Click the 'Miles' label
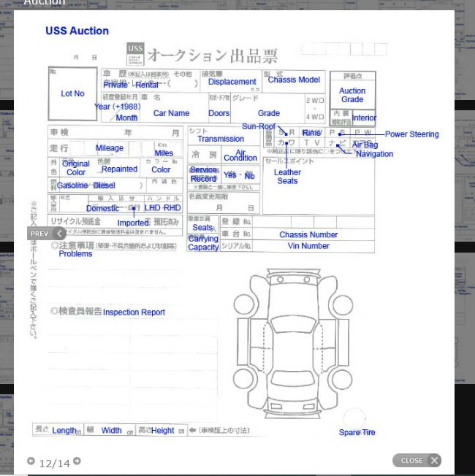Image resolution: width=475 pixels, height=476 pixels. [164, 153]
